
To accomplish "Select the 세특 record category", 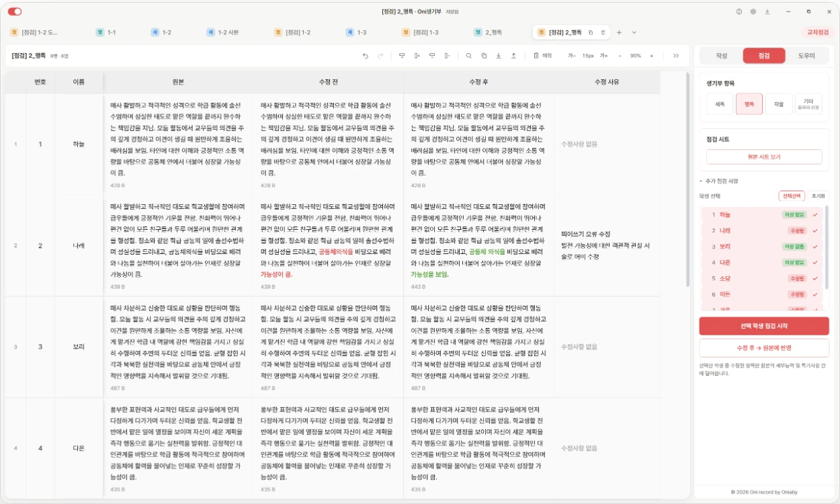I will (720, 104).
